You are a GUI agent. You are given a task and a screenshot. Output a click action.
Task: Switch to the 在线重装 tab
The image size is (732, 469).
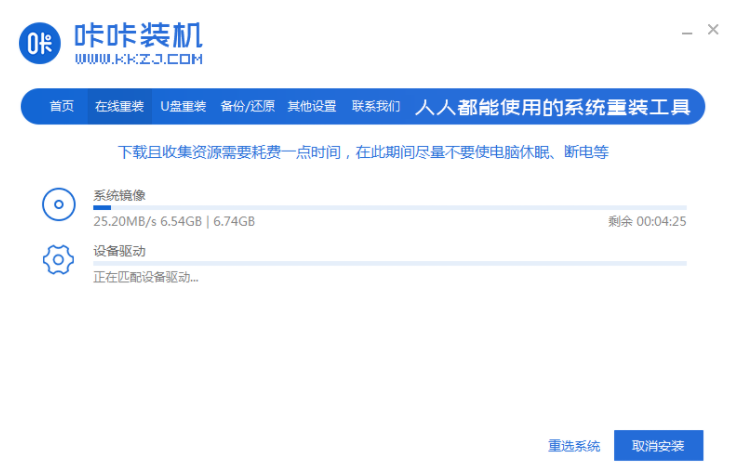coord(120,106)
